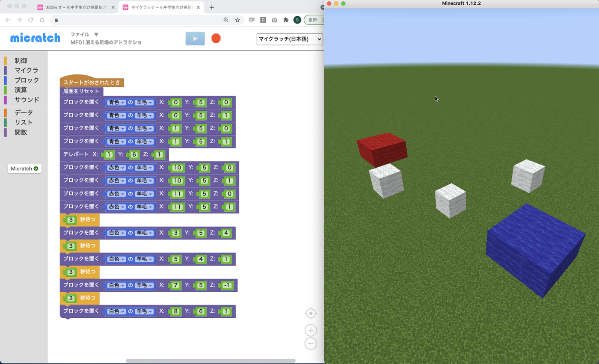Image resolution: width=599 pixels, height=364 pixels.
Task: Open the マイクラッチ(日本語) language dropdown
Action: click(290, 39)
